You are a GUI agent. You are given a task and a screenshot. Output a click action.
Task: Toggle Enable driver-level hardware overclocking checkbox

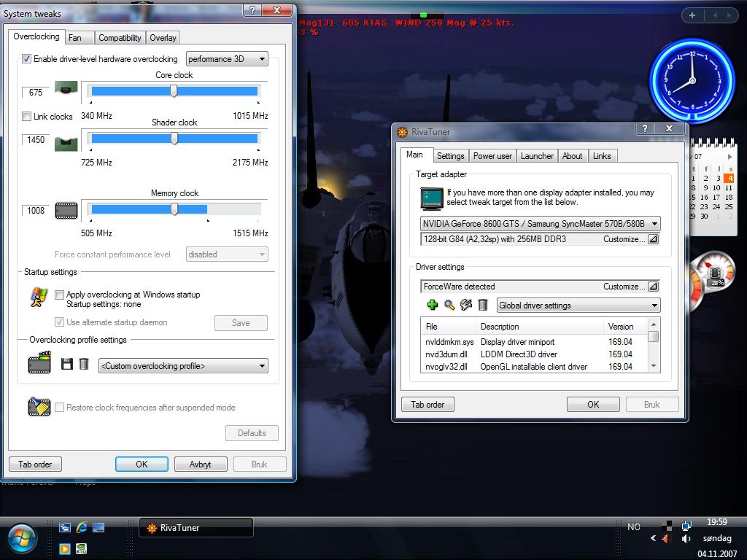tap(27, 59)
